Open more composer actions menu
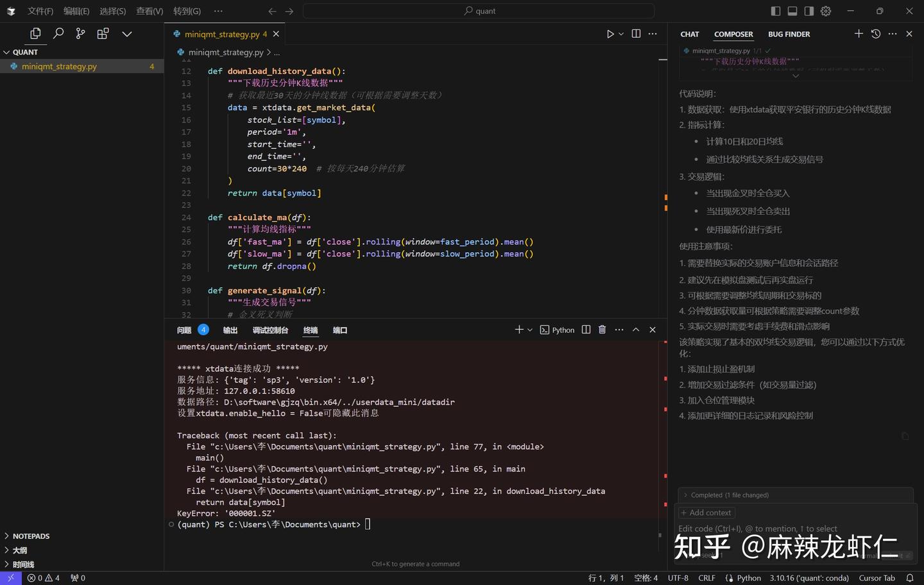924x585 pixels. click(893, 33)
